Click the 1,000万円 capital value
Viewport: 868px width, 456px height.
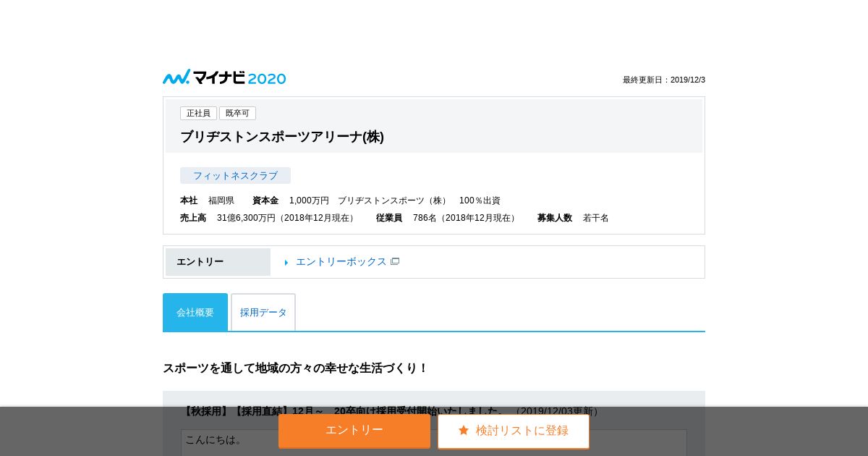(x=309, y=200)
